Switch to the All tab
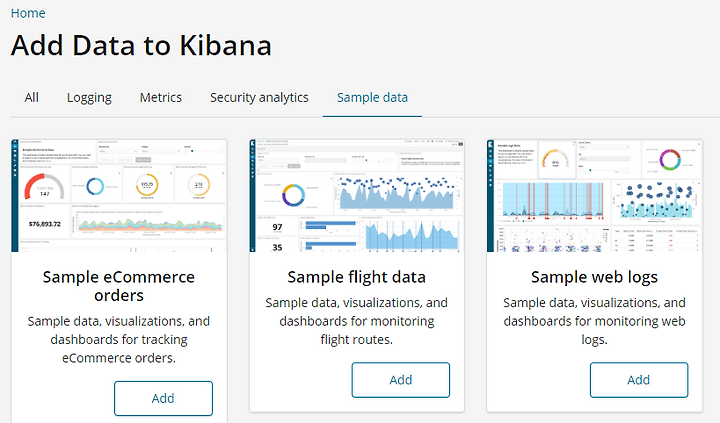Viewport: 720px width, 423px height. 32,97
